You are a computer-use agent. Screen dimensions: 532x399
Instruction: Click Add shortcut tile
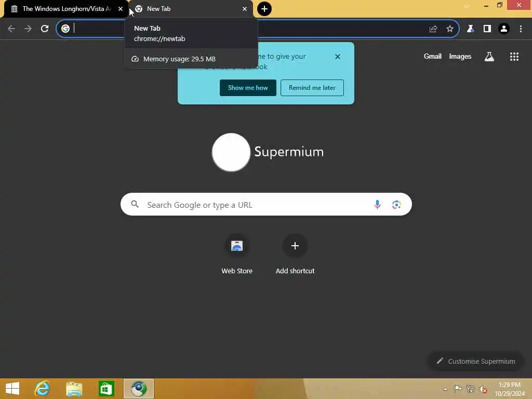(x=295, y=255)
